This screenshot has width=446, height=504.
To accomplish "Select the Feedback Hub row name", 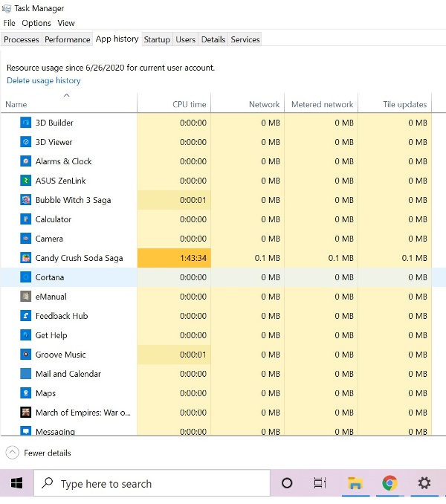I will click(x=62, y=316).
